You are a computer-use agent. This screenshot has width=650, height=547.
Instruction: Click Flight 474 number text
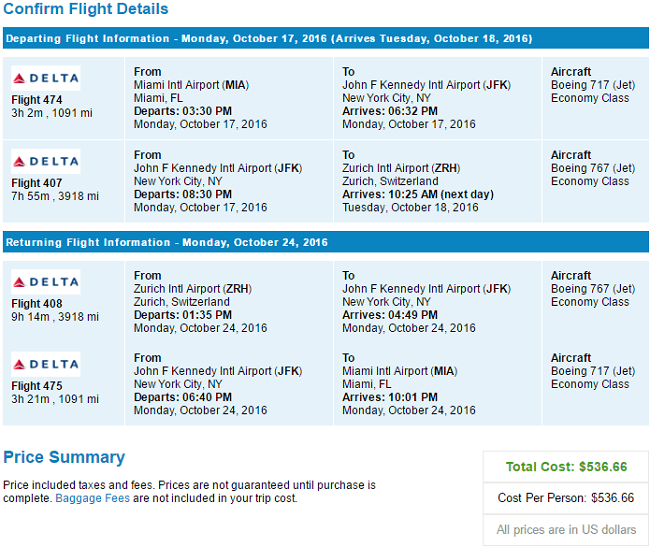click(x=36, y=100)
